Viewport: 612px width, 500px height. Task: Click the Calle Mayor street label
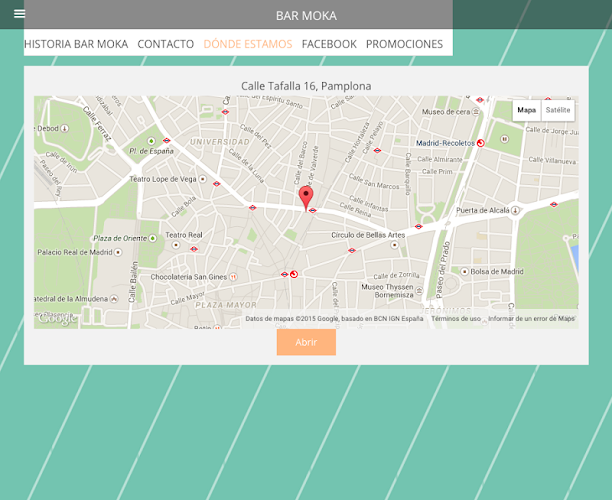(187, 298)
